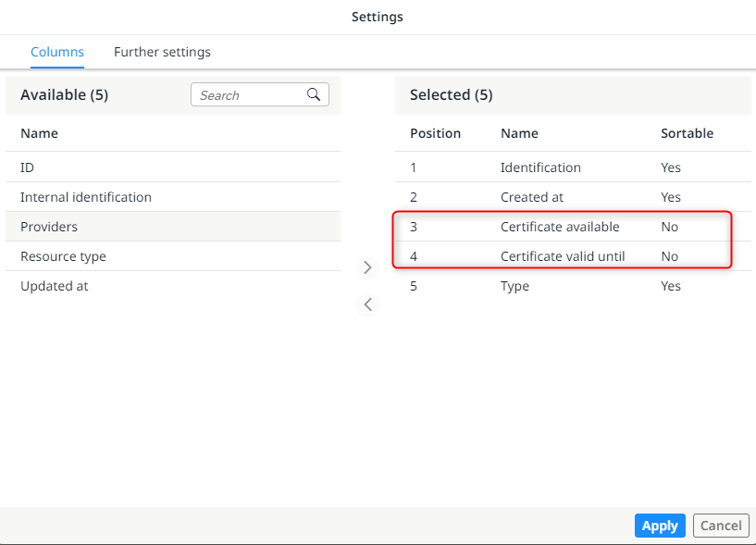Click the search magnifier icon
Viewport: 756px width, 545px height.
314,94
